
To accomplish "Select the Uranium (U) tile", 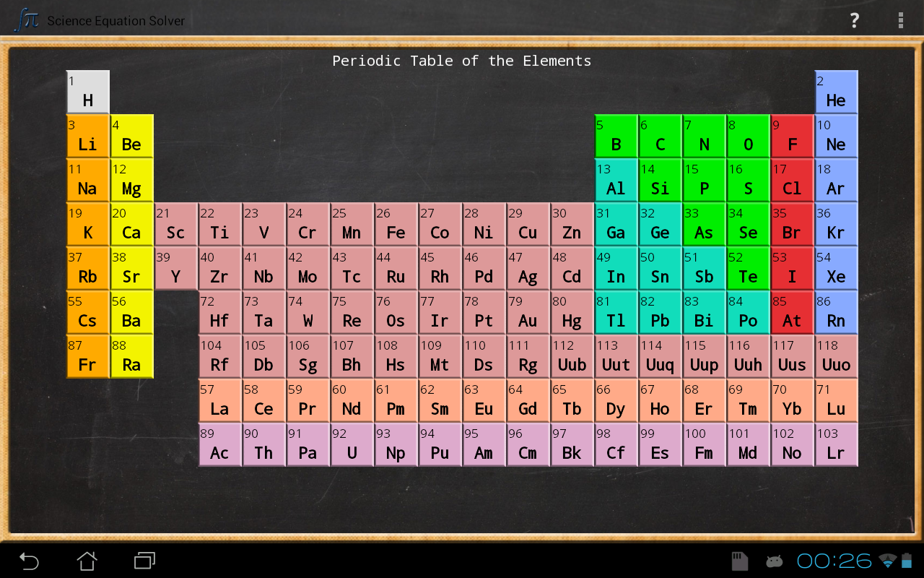I will tap(352, 444).
